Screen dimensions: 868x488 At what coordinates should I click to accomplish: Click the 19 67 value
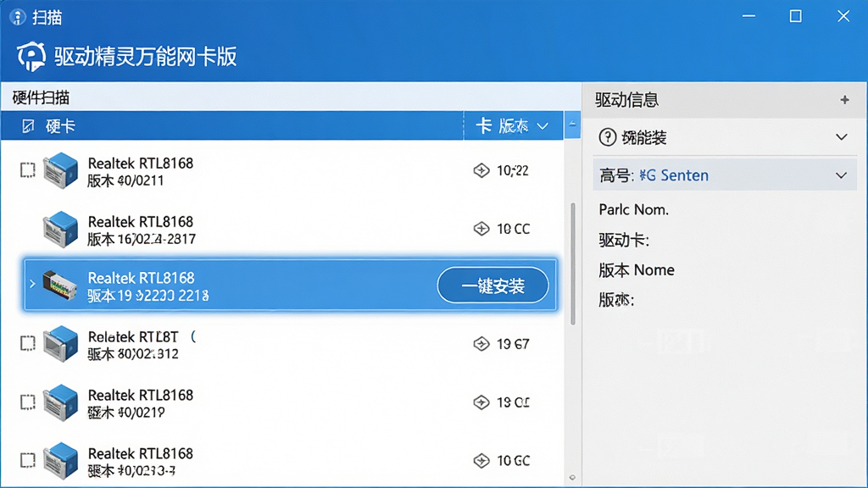[513, 344]
